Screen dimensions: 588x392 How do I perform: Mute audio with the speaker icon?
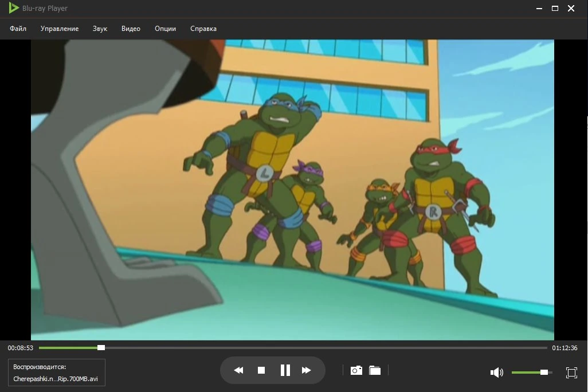(x=497, y=372)
